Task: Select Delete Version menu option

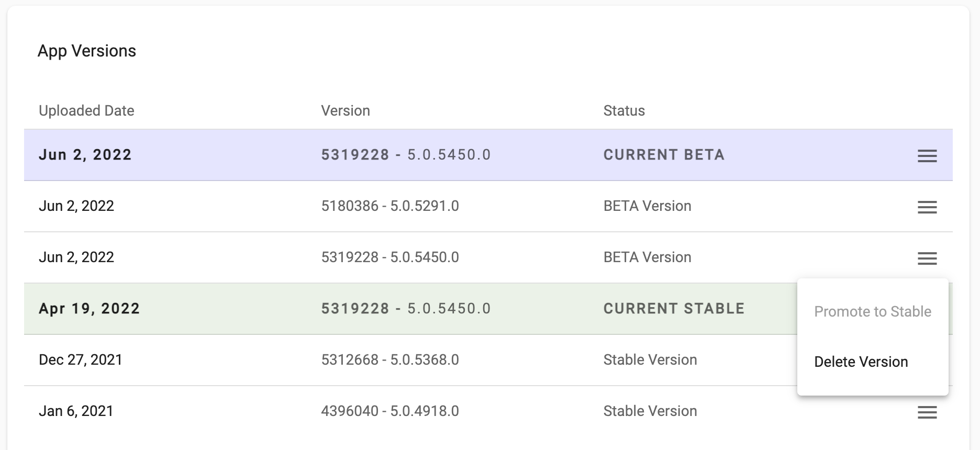Action: click(861, 362)
